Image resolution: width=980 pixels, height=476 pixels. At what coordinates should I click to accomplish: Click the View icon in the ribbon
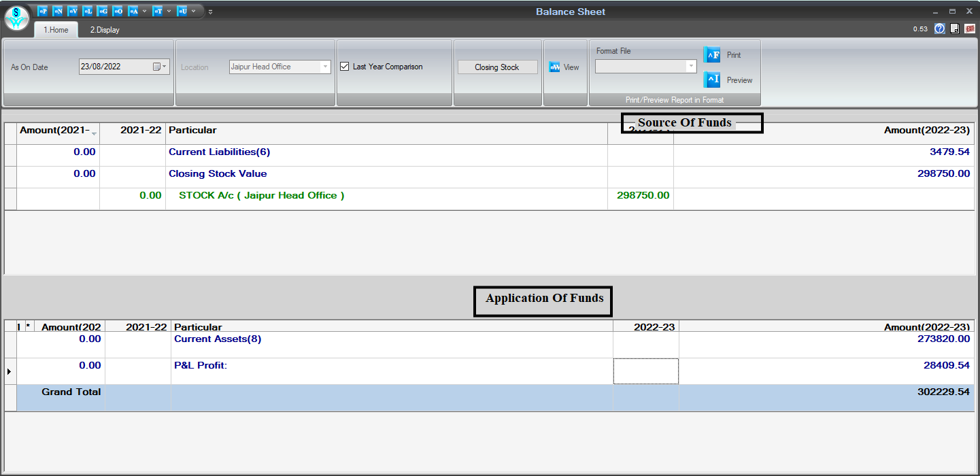(x=555, y=67)
